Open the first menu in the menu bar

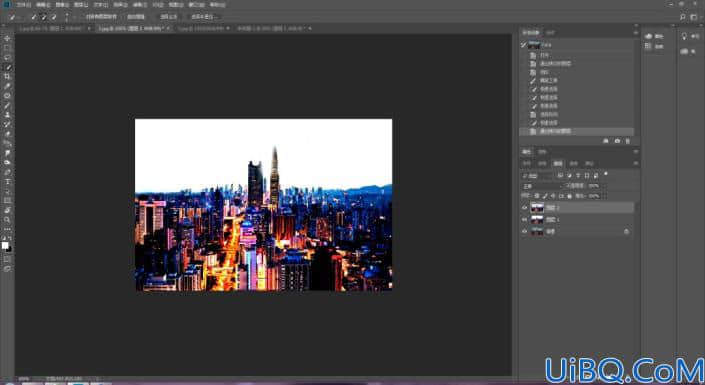point(23,5)
